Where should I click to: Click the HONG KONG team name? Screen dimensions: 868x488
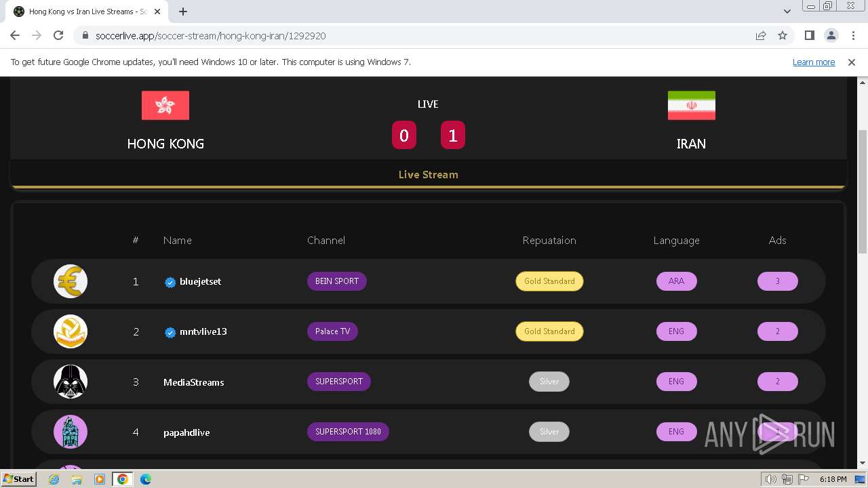click(x=165, y=144)
